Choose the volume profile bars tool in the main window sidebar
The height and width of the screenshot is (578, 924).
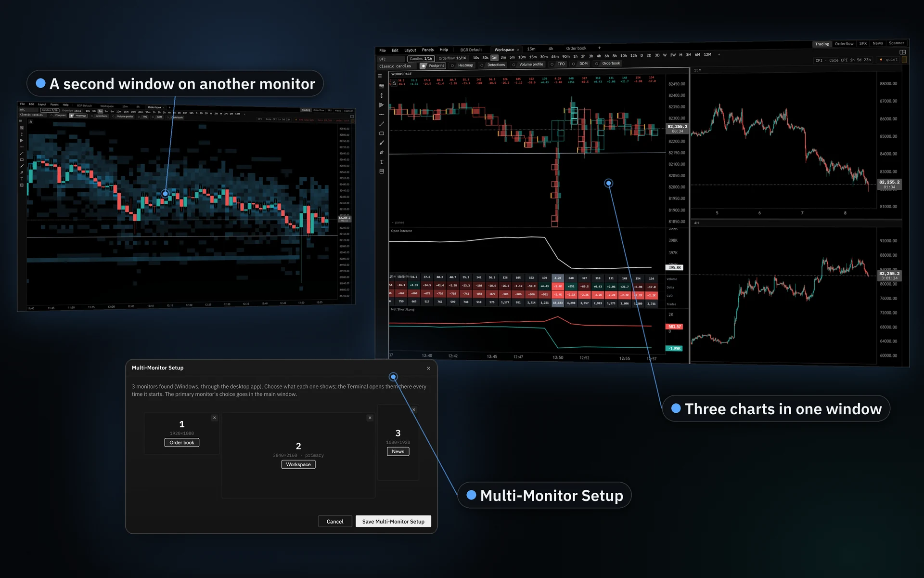coord(382,105)
